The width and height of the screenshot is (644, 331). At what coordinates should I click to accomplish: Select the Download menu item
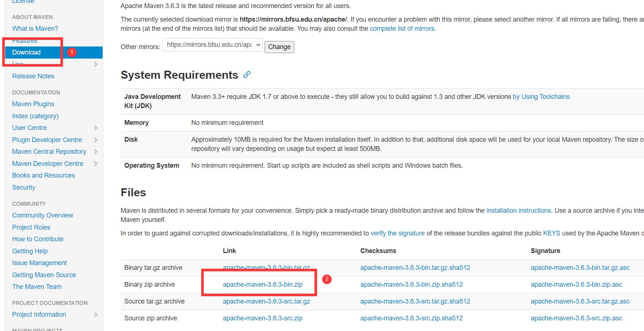(x=54, y=52)
